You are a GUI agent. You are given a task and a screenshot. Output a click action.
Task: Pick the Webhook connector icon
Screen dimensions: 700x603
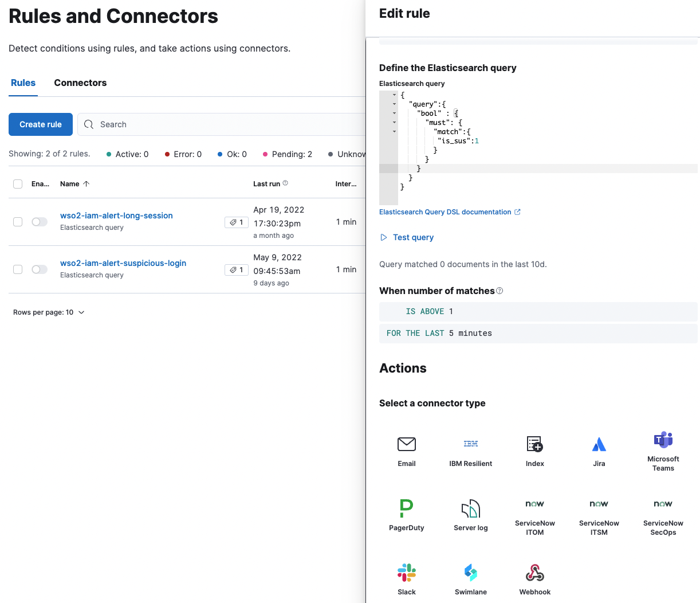(535, 573)
